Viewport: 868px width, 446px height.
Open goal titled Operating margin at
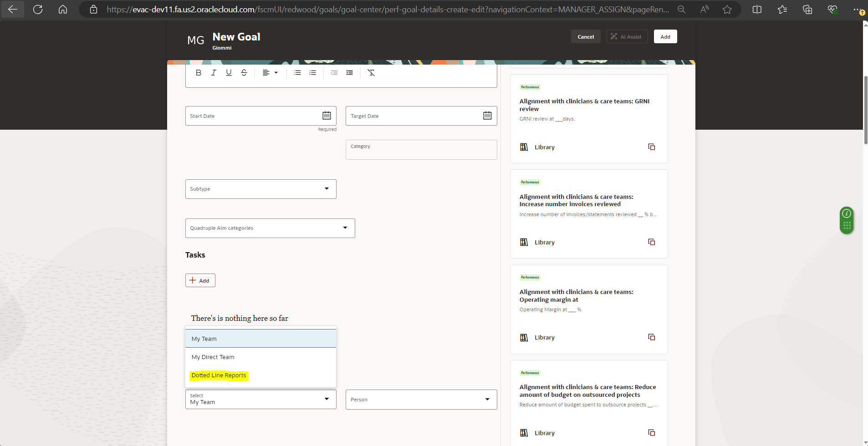click(576, 296)
